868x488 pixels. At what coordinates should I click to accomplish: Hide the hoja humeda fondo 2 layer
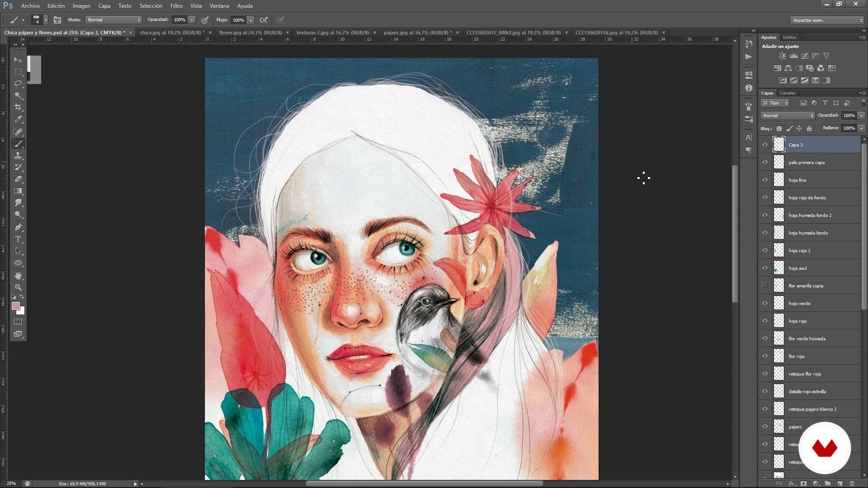tap(765, 215)
